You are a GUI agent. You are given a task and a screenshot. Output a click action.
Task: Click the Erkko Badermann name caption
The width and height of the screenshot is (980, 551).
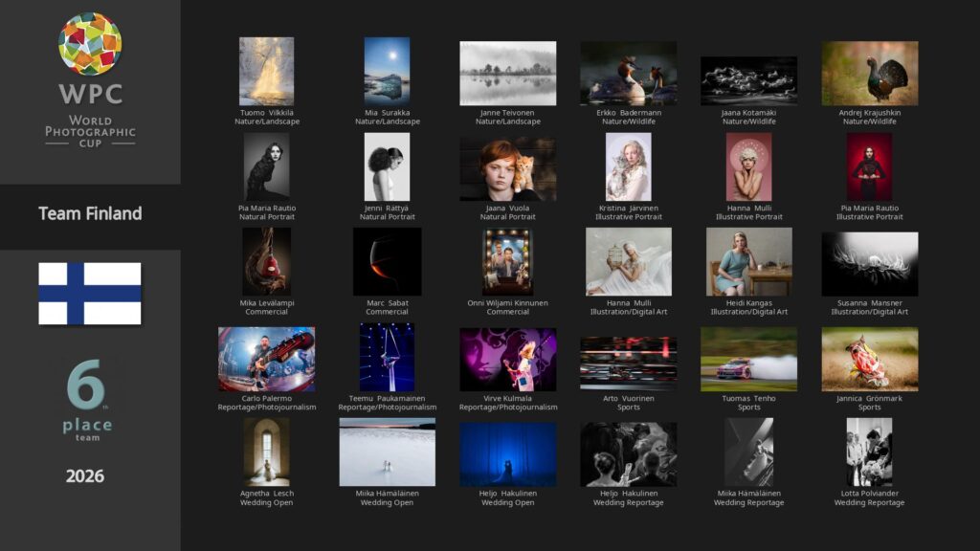[628, 113]
